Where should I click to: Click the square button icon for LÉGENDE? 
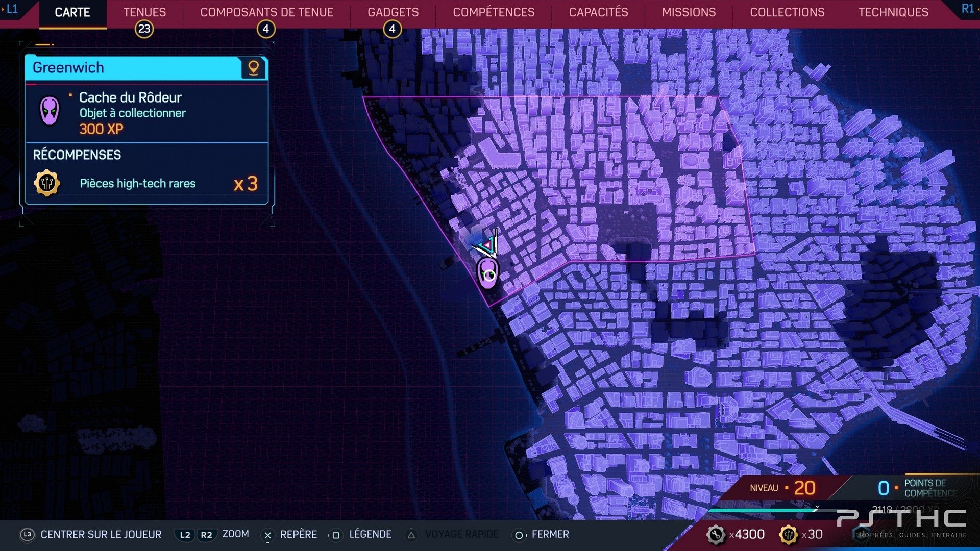(335, 535)
